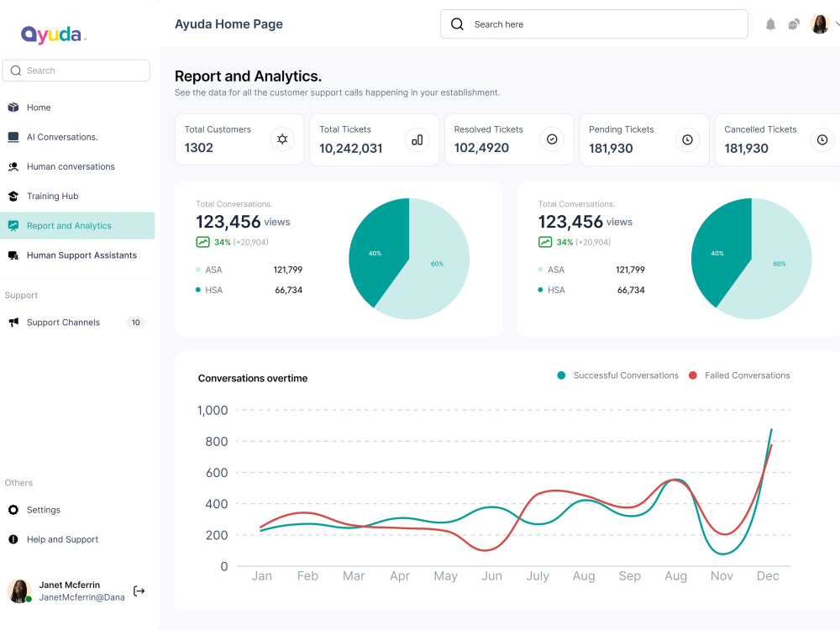Click the Cancelled Tickets clock icon
The height and width of the screenshot is (630, 840).
(822, 139)
